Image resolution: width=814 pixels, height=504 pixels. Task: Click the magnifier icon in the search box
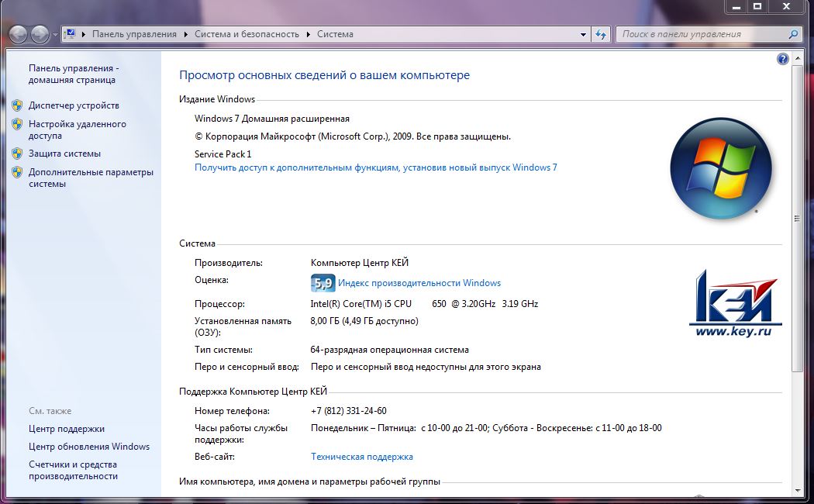[x=793, y=34]
